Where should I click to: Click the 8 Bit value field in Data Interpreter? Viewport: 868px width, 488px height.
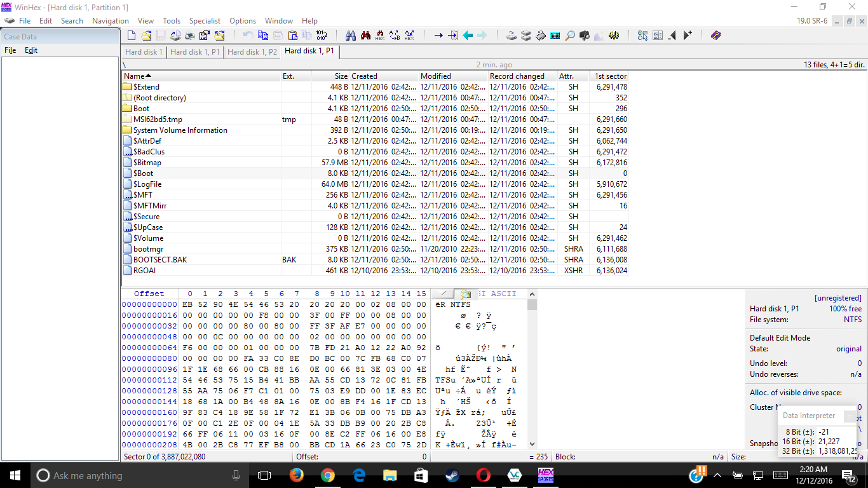coord(837,432)
